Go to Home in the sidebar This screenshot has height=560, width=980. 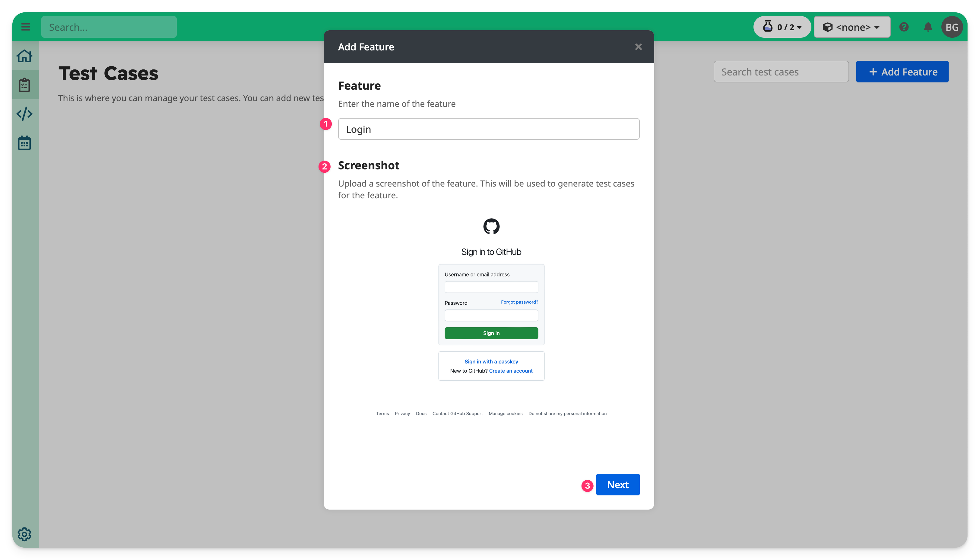coord(24,56)
